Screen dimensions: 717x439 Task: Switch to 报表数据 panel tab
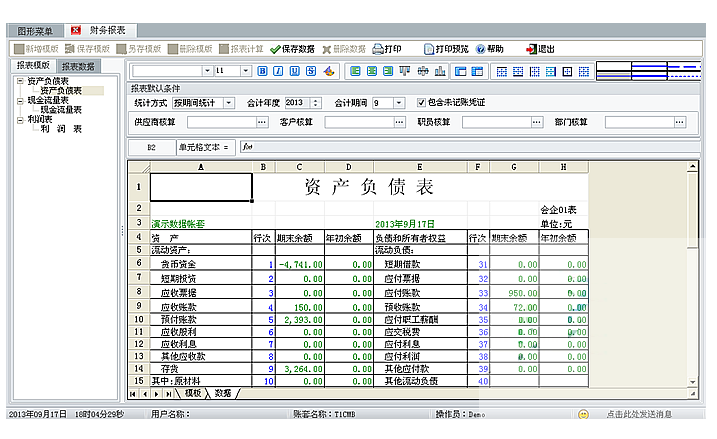[x=78, y=67]
